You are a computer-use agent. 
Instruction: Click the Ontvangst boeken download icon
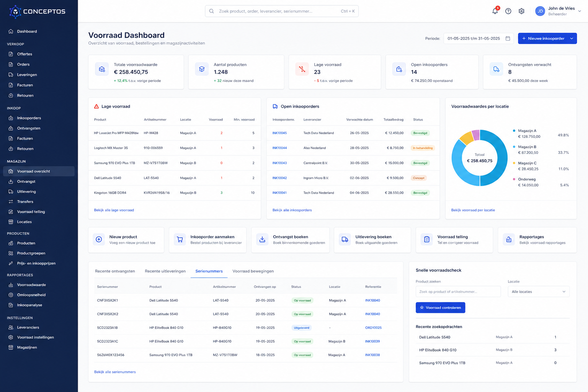[262, 240]
